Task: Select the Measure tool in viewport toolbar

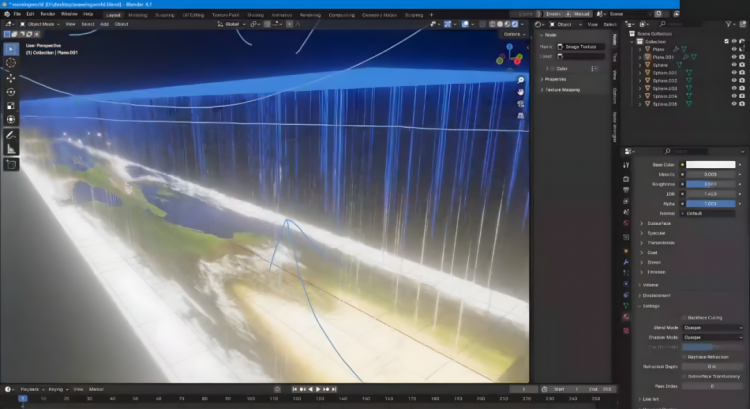Action: (x=11, y=149)
